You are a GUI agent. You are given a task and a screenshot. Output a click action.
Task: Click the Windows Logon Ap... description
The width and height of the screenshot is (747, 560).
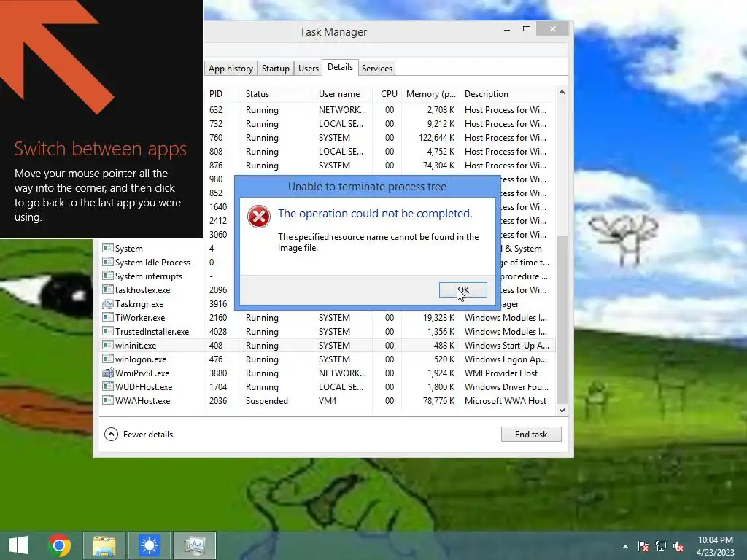pos(506,359)
